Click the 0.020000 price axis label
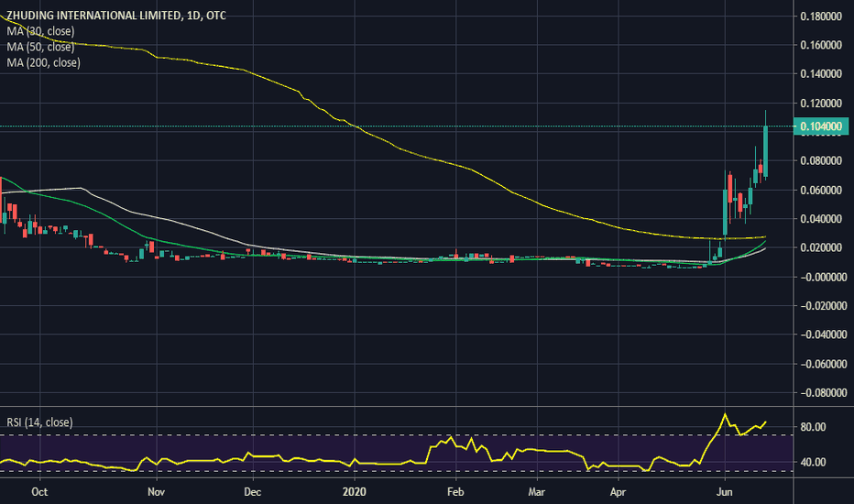 point(821,248)
